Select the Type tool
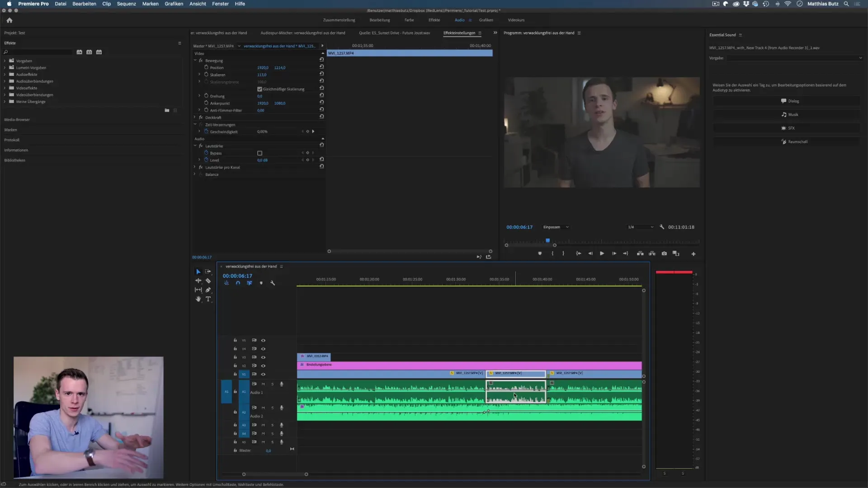 point(208,299)
